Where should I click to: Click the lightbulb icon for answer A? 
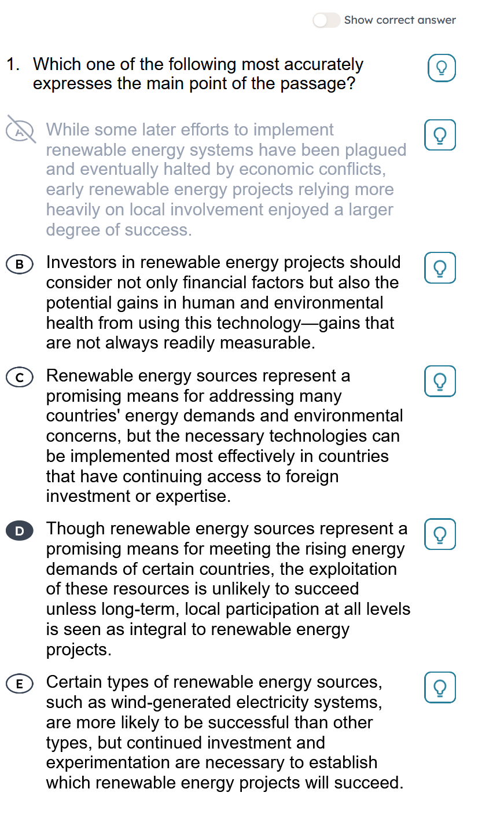(x=440, y=135)
